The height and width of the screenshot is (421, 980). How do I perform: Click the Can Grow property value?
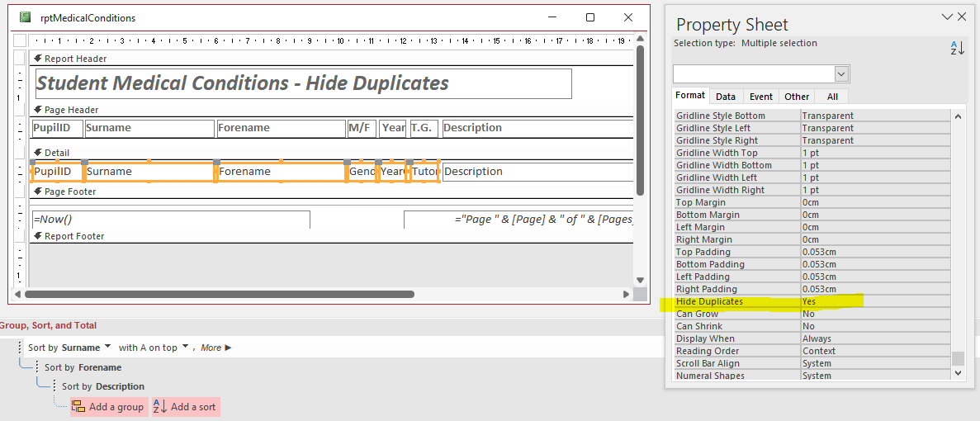876,315
